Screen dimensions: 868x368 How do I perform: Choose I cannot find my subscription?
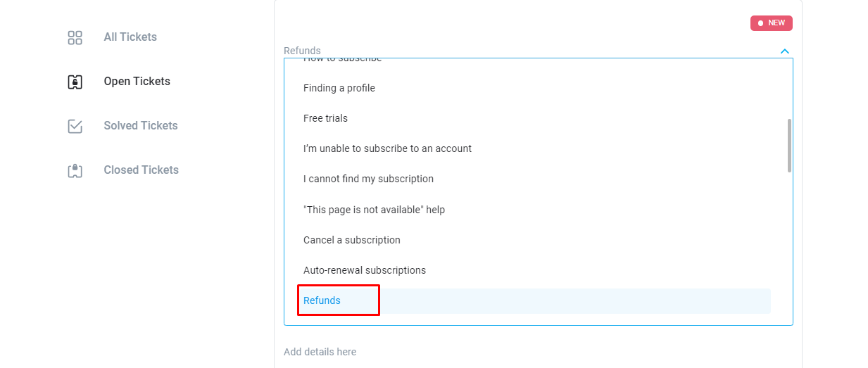pos(368,179)
